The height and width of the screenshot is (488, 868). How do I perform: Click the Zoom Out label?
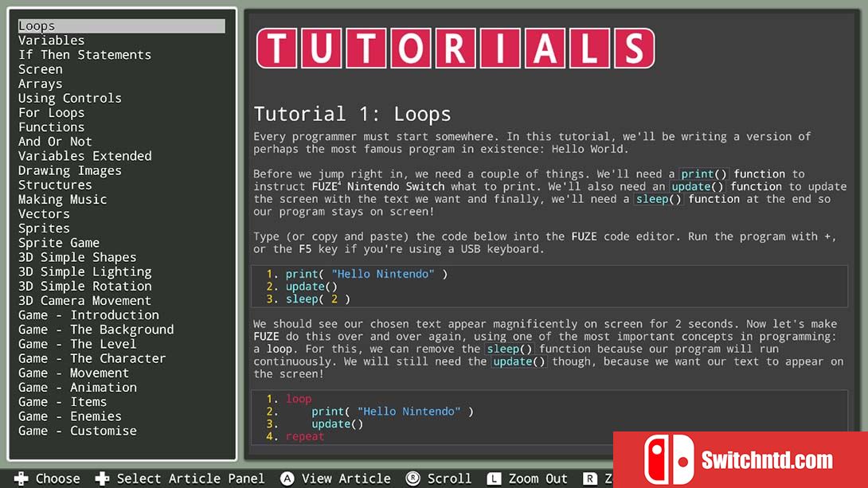pyautogui.click(x=538, y=478)
